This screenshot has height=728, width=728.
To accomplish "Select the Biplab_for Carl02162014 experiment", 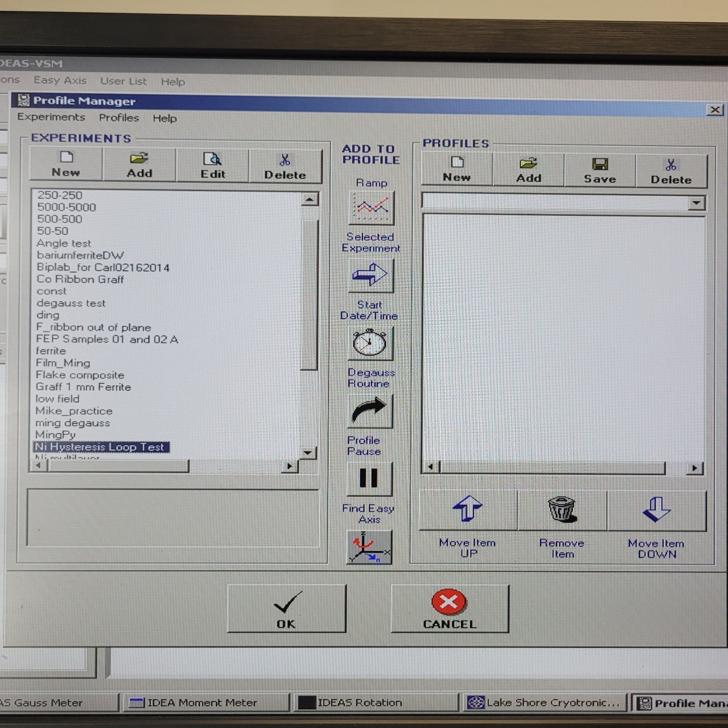I will tap(103, 267).
